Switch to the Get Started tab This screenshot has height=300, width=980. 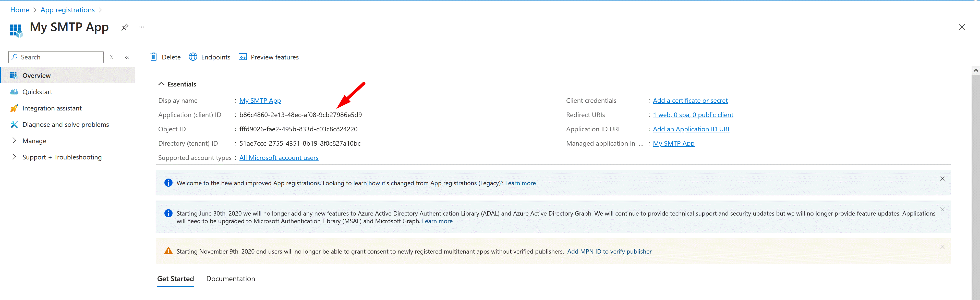[175, 279]
